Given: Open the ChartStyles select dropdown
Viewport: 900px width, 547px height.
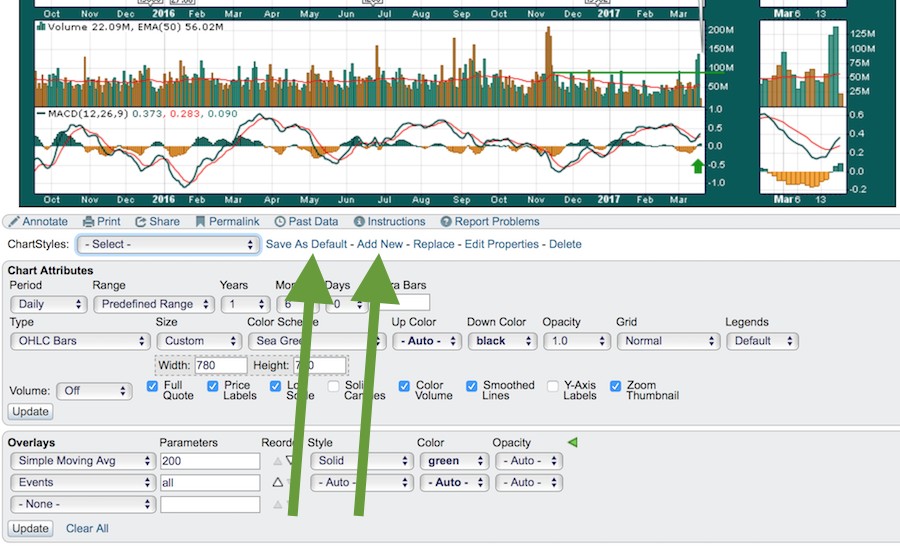Looking at the screenshot, I should pos(168,244).
